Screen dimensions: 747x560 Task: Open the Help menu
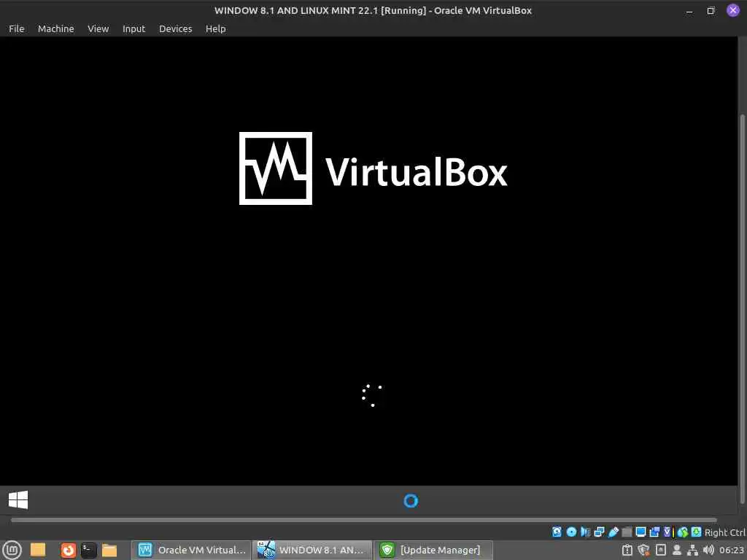pyautogui.click(x=215, y=28)
